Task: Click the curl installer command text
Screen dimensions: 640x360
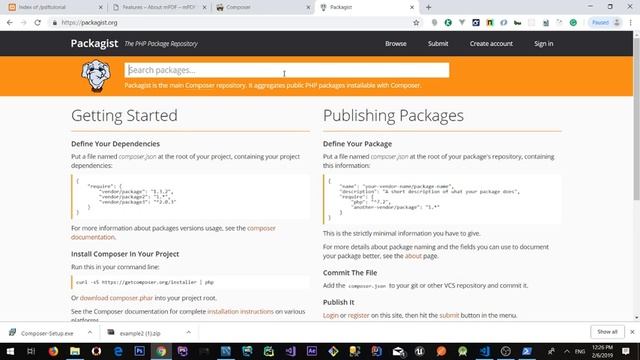Action: click(145, 282)
